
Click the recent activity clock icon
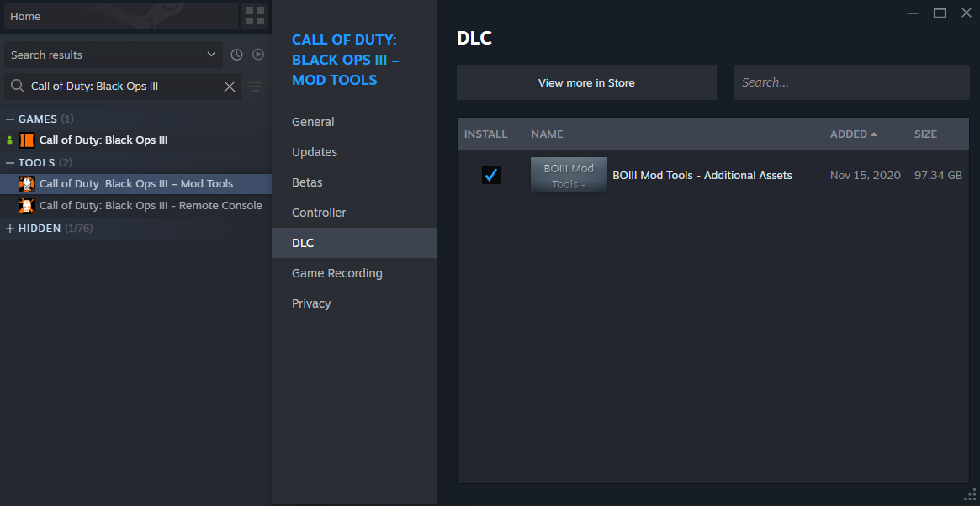(236, 55)
